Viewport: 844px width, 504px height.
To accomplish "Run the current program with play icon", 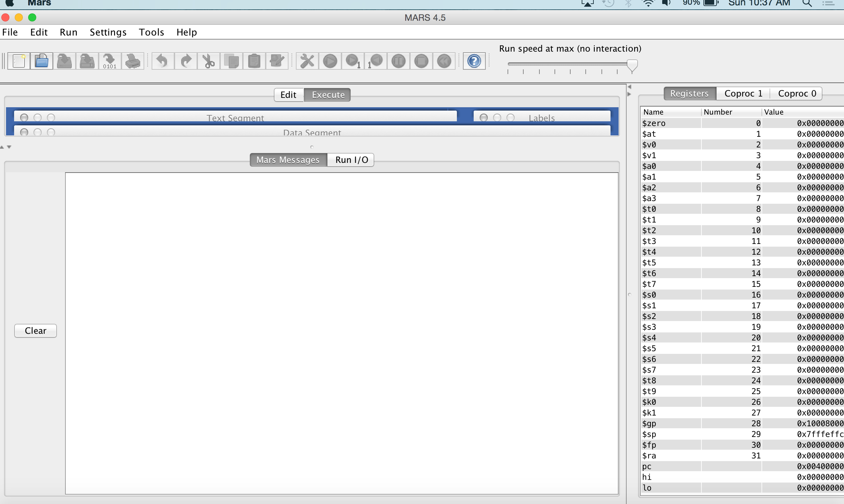I will [x=330, y=61].
